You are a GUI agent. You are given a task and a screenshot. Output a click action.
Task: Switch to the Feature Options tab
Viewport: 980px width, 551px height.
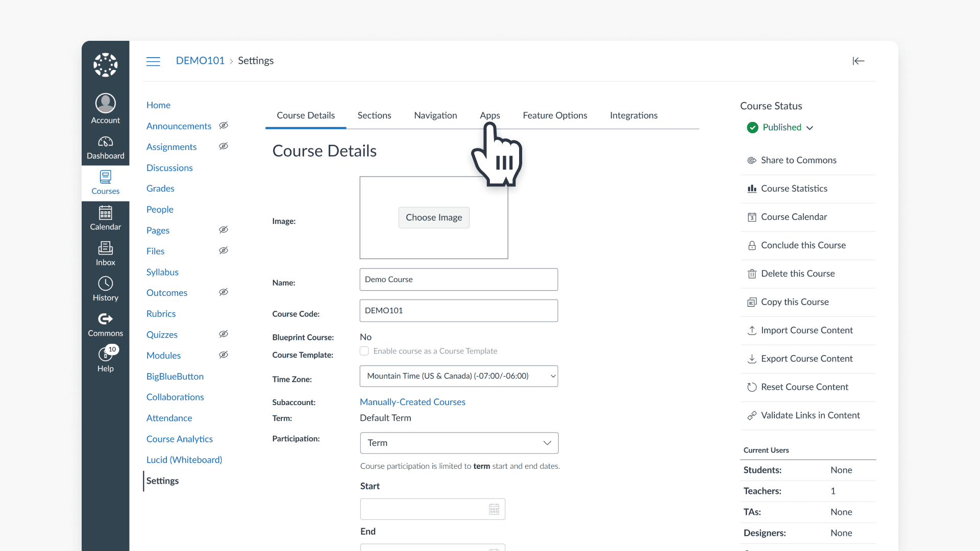[x=555, y=115]
